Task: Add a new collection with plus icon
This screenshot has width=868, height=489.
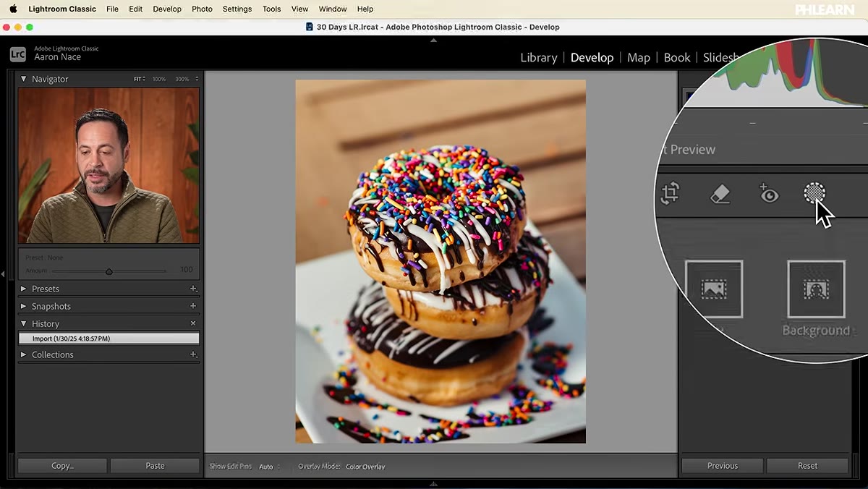Action: pos(193,354)
